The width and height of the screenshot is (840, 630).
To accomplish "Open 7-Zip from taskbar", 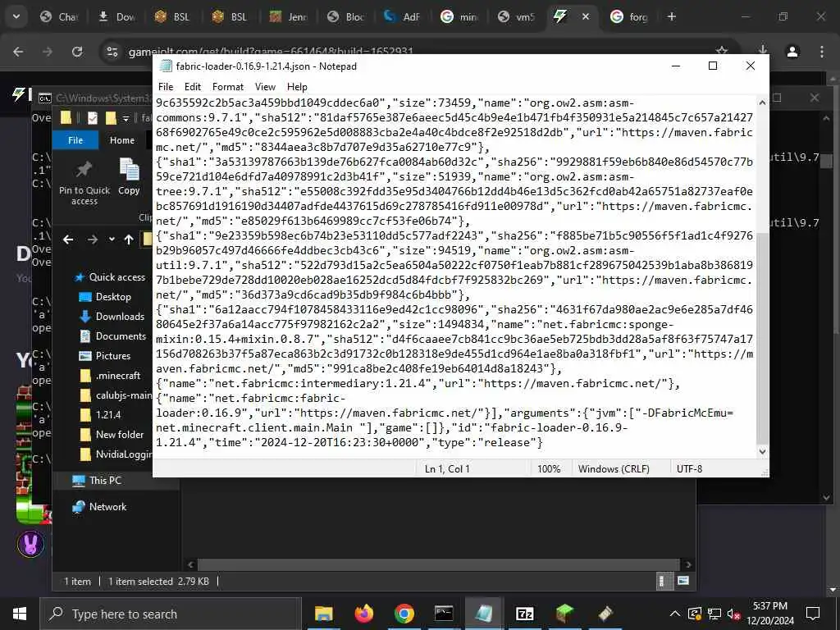I will click(x=524, y=614).
